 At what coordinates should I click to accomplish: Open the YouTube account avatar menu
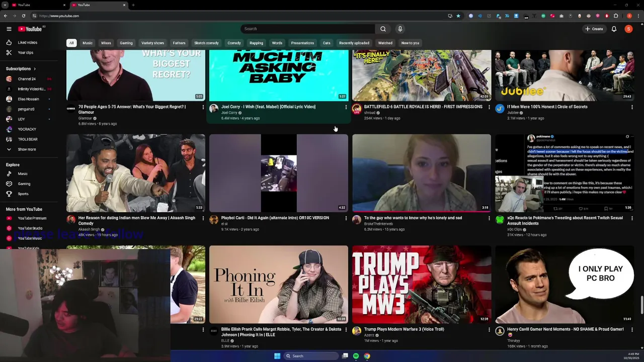628,29
